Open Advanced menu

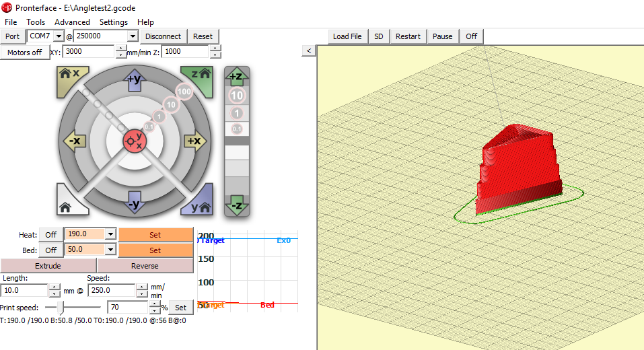72,22
